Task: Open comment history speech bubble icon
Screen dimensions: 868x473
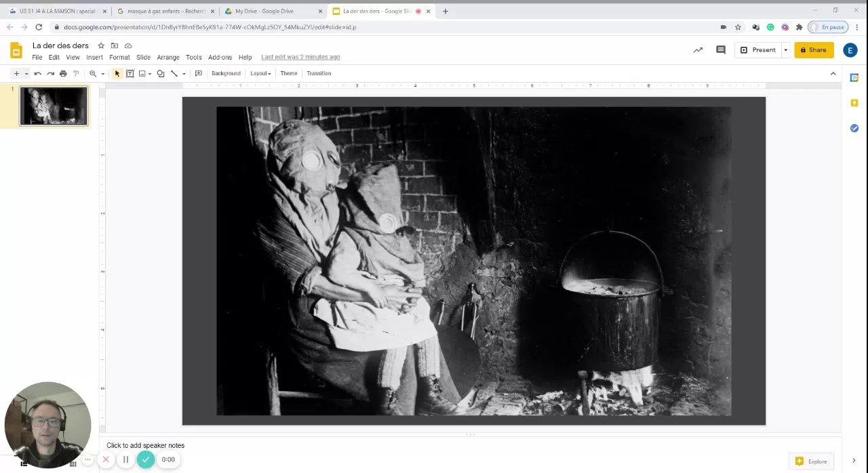Action: pyautogui.click(x=721, y=49)
